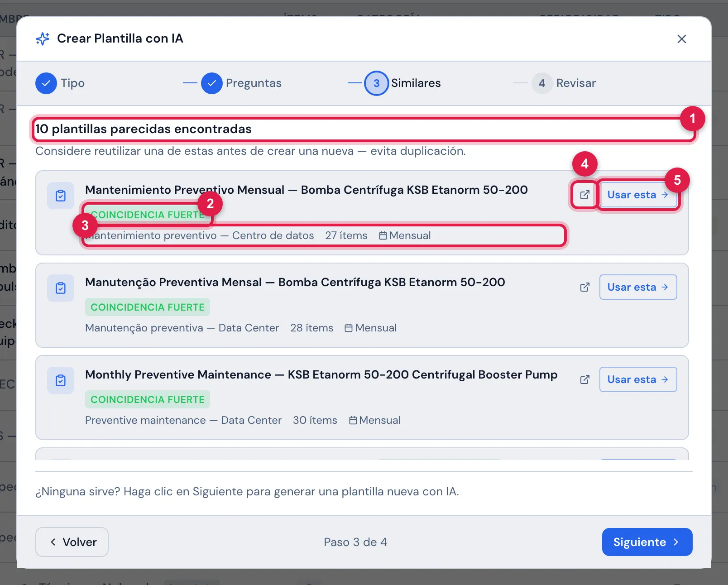Open Monthly Preventive Maintenance template in new window
Viewport: 728px width, 585px height.
point(584,379)
